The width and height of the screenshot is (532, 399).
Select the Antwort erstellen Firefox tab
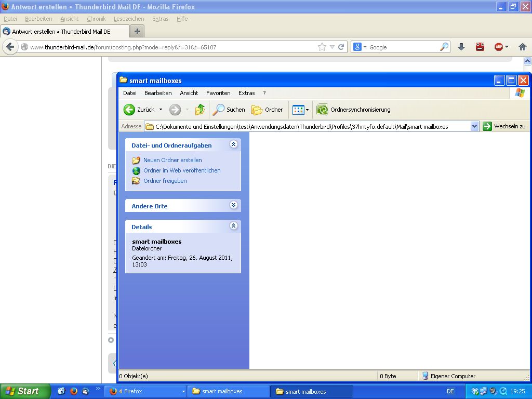65,32
